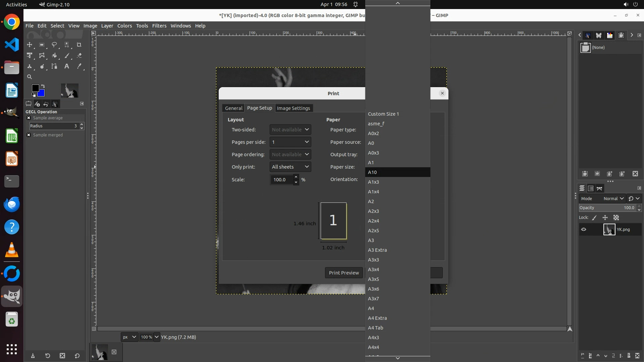Select the Move tool in toolbox

pyautogui.click(x=30, y=45)
